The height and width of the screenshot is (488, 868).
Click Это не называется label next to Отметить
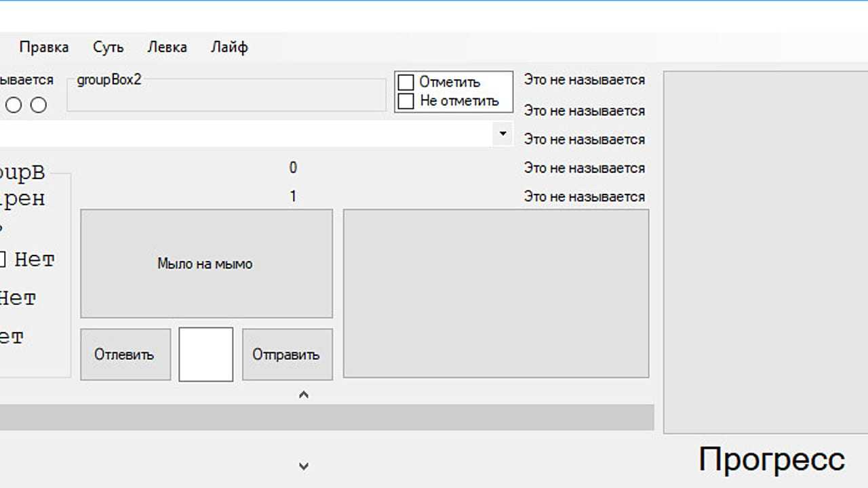(584, 80)
